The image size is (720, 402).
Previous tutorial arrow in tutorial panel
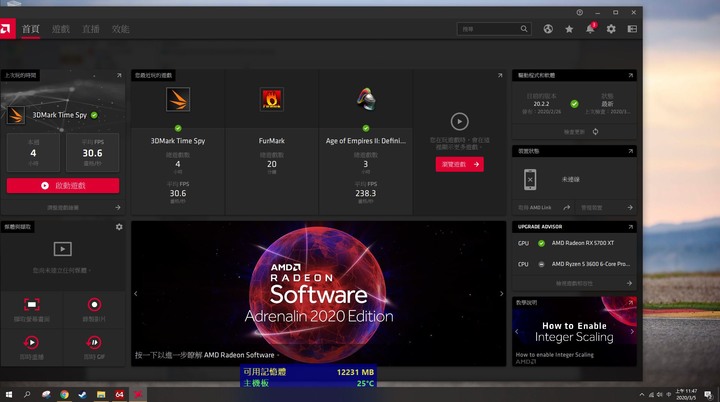tap(517, 331)
